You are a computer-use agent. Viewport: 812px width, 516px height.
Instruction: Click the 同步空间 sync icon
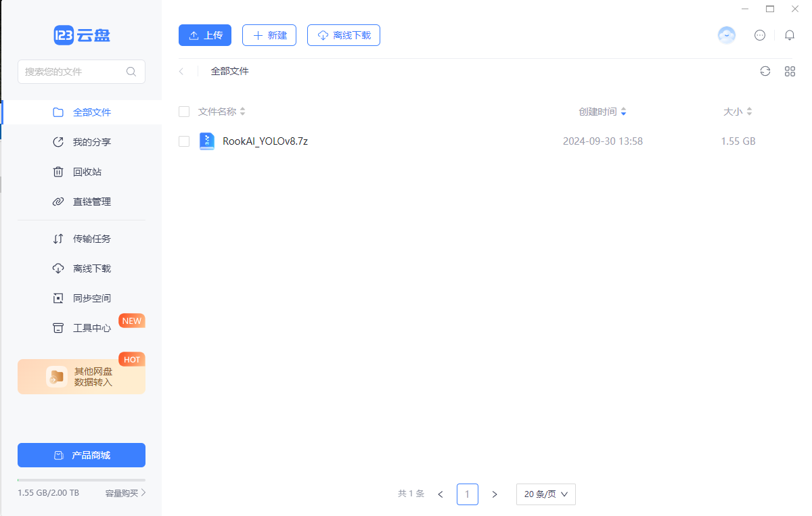pyautogui.click(x=58, y=298)
